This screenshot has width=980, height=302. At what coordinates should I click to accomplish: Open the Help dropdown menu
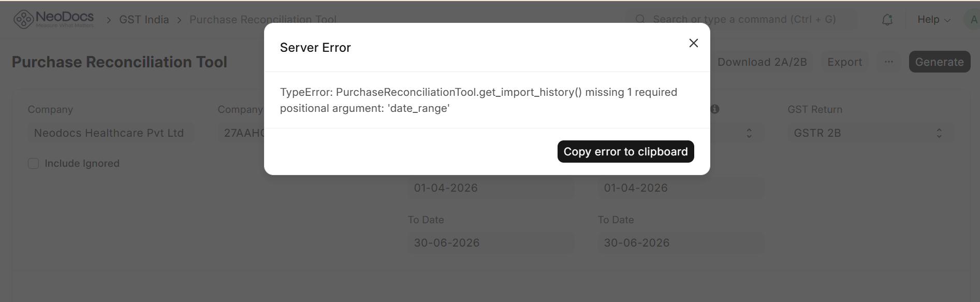pyautogui.click(x=934, y=20)
